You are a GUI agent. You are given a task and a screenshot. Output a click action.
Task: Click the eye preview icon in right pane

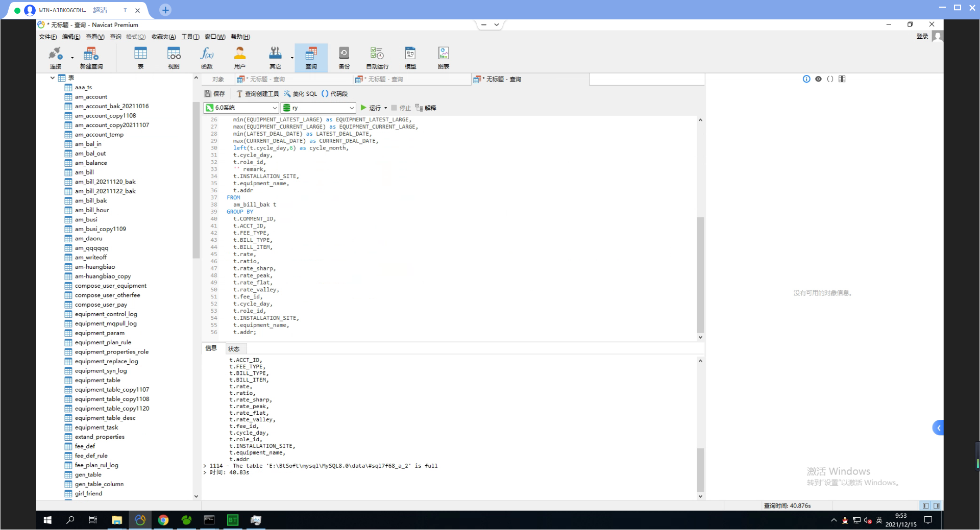coord(818,79)
